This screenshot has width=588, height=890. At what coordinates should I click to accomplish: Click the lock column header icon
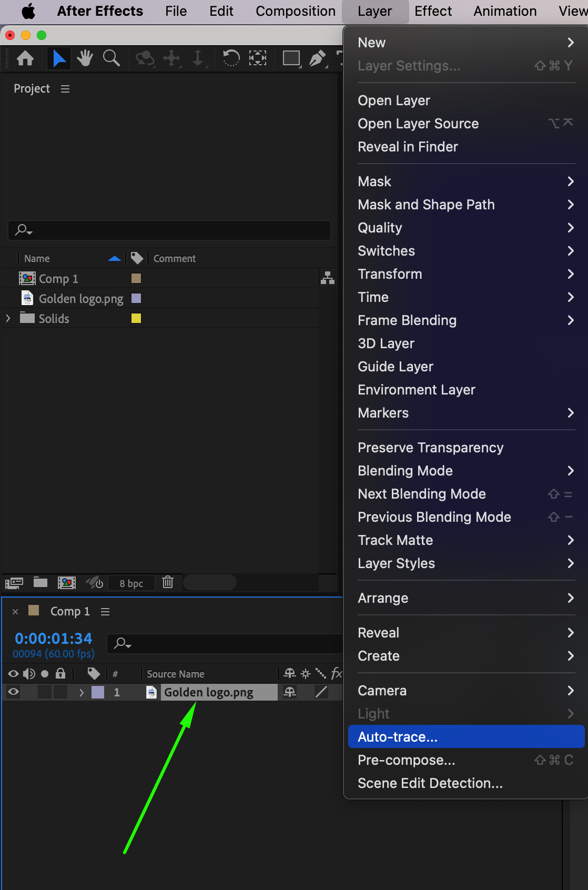pos(60,673)
